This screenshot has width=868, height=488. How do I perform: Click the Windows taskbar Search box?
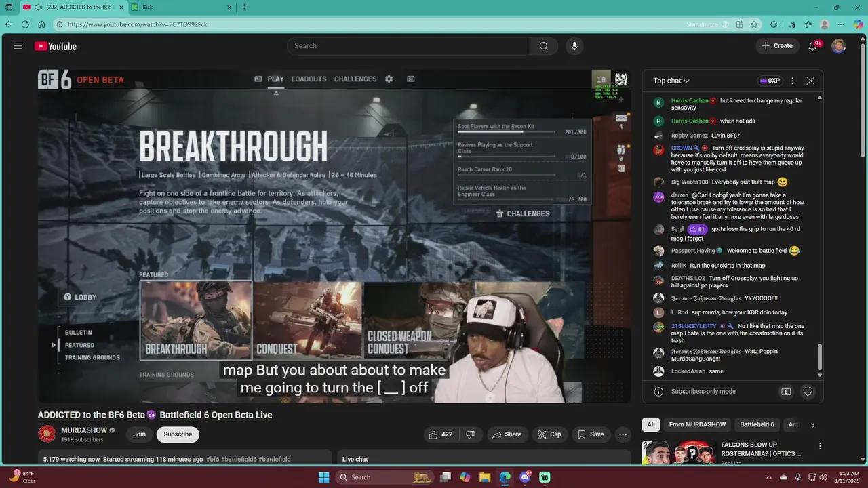(x=384, y=477)
